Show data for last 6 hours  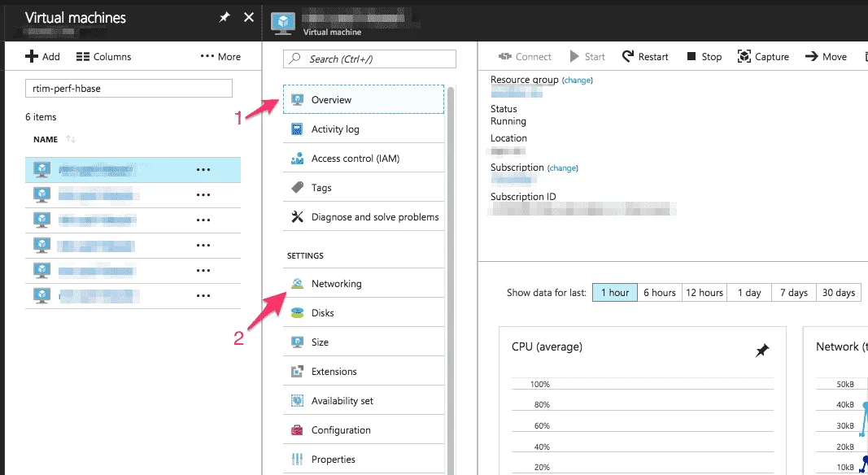coord(659,292)
